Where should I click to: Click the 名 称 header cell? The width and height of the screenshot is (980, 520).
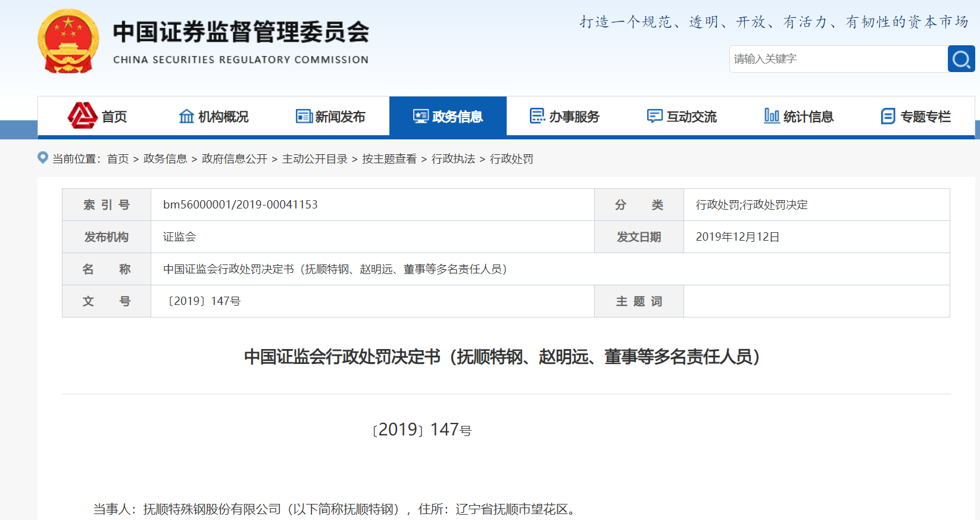(x=107, y=269)
